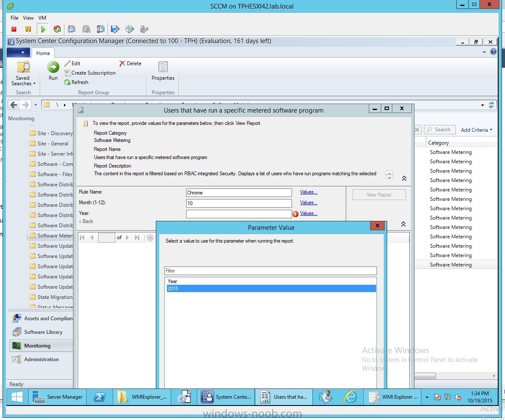Click the revert to snapshot icon

pyautogui.click(x=86, y=29)
